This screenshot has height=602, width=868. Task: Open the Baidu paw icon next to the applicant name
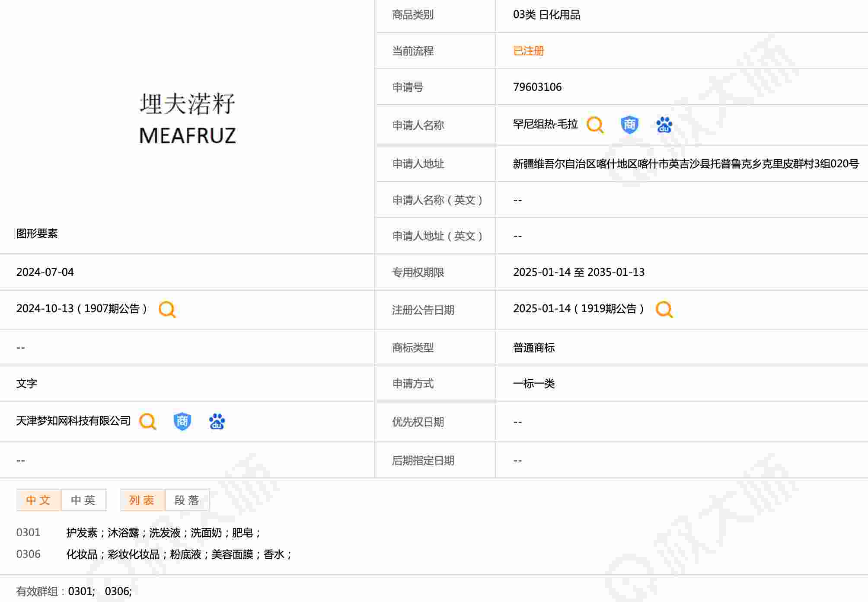664,125
